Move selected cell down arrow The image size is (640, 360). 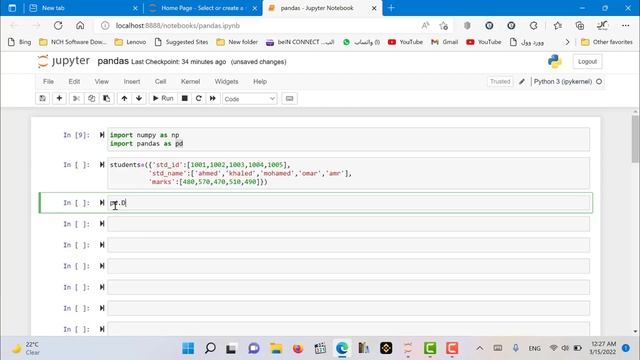pyautogui.click(x=139, y=98)
